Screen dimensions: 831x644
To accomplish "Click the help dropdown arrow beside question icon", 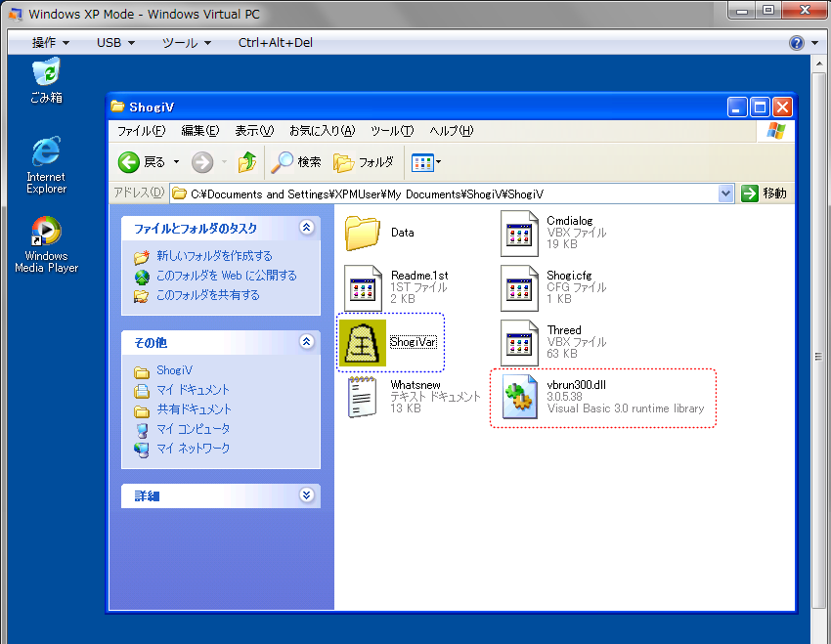I will (814, 43).
